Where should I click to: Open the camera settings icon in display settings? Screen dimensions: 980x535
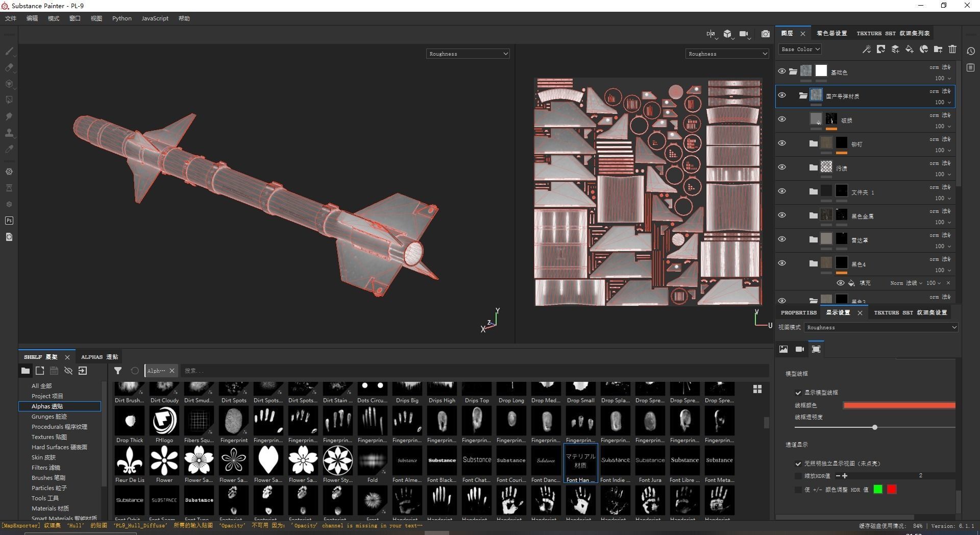pyautogui.click(x=800, y=349)
